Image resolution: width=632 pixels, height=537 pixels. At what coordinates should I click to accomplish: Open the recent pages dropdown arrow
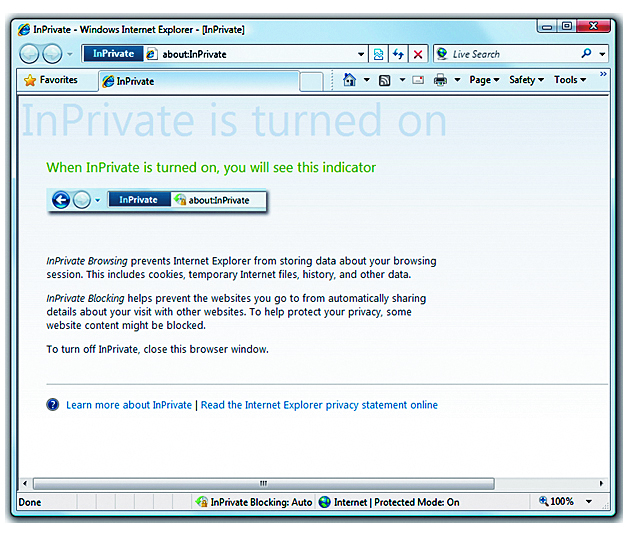(70, 54)
